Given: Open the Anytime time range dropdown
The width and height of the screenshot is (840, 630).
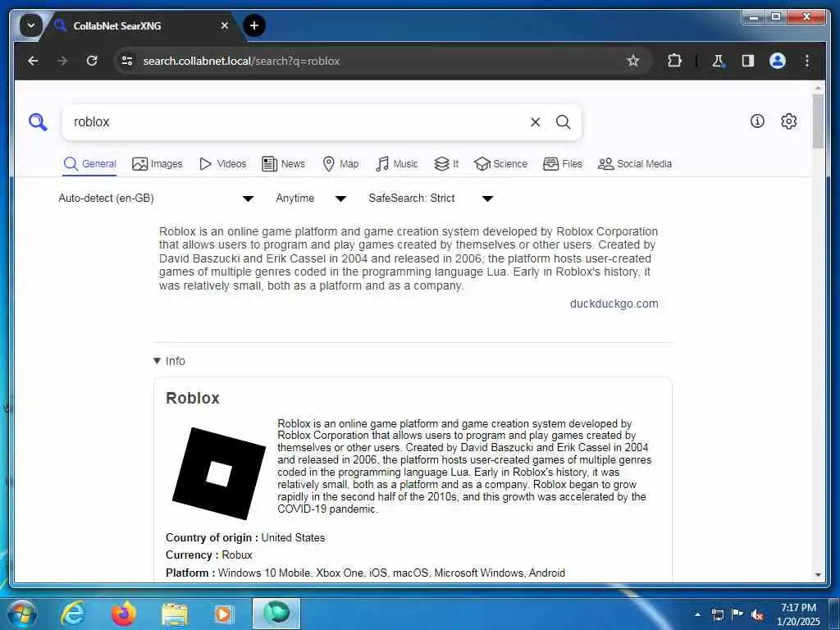Looking at the screenshot, I should pos(311,199).
